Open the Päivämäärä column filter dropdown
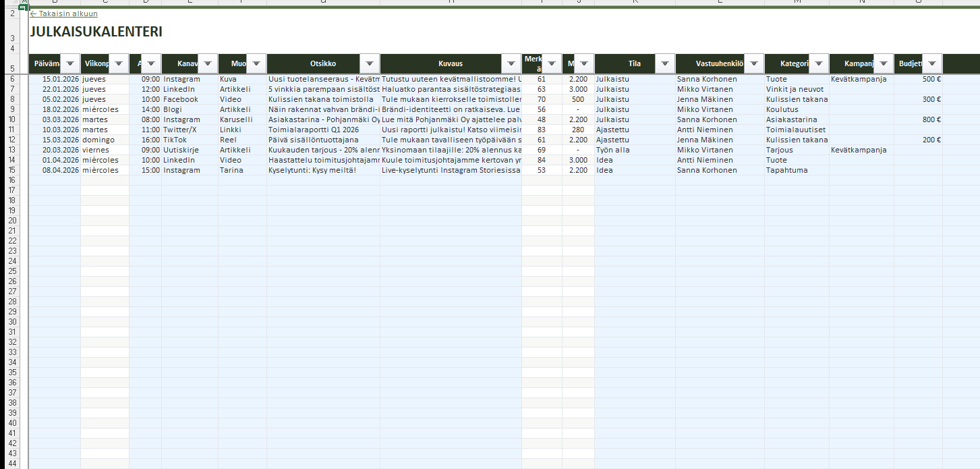The height and width of the screenshot is (469, 980). pyautogui.click(x=70, y=63)
